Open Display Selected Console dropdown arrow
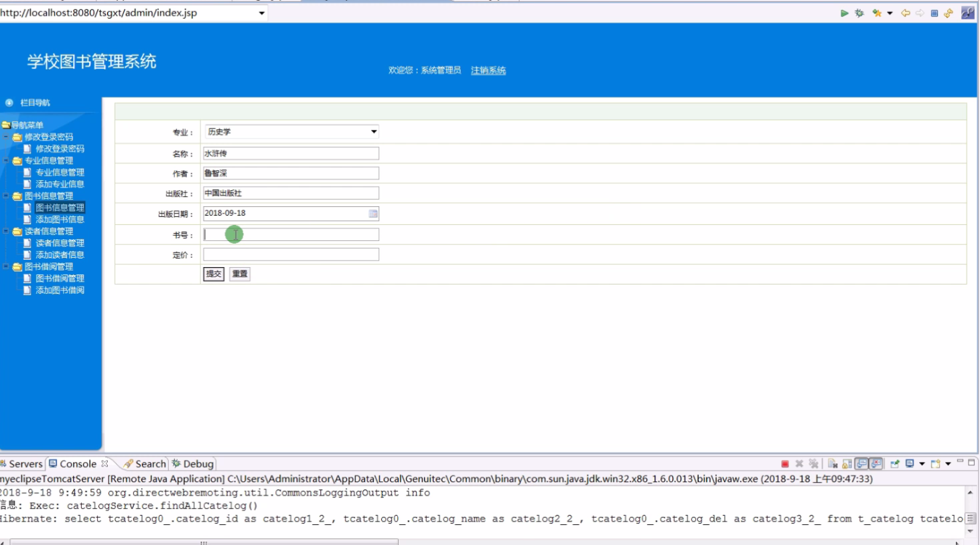The height and width of the screenshot is (545, 980). pyautogui.click(x=922, y=463)
